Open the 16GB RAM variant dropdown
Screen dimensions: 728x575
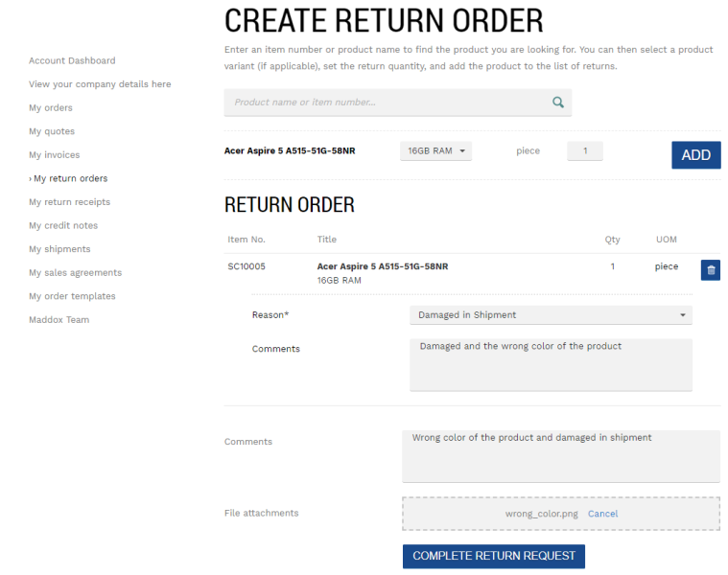[x=436, y=151]
